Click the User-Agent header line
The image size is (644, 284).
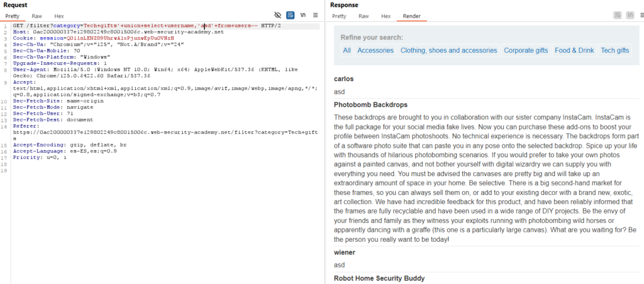[155, 73]
